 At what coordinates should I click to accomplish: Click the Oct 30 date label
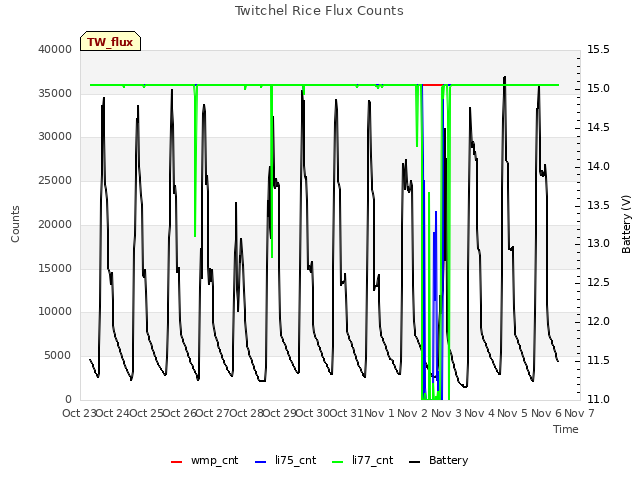[313, 413]
